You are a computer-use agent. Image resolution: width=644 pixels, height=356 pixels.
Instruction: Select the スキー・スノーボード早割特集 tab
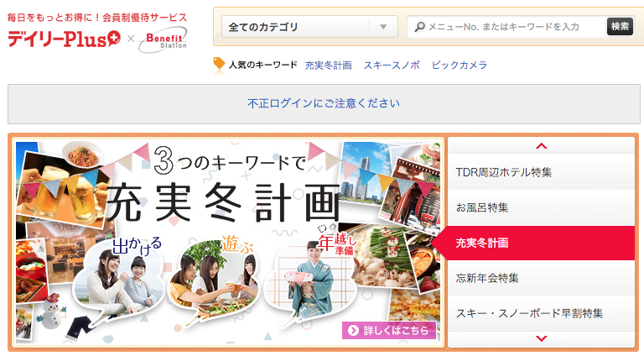(542, 313)
